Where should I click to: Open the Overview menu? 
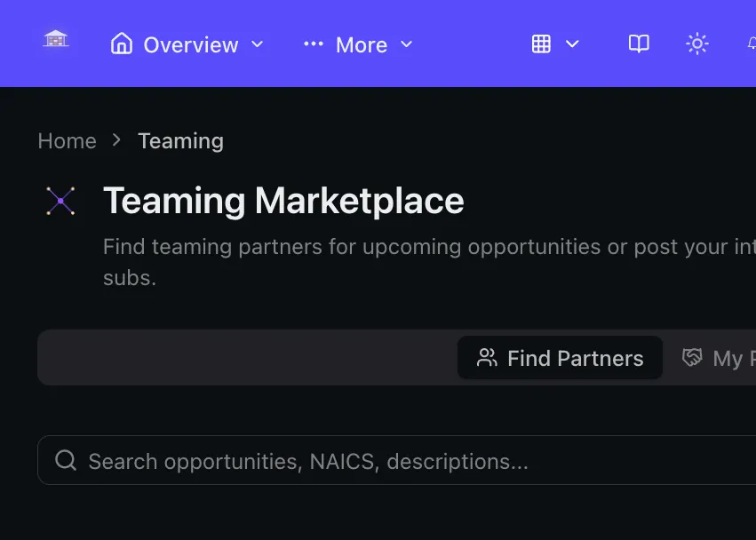(187, 44)
